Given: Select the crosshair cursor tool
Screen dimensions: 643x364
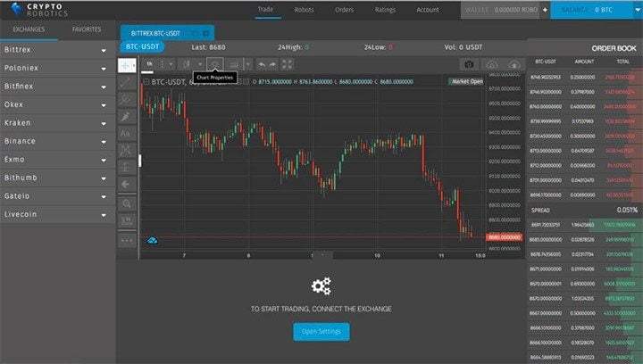Looking at the screenshot, I should point(127,65).
